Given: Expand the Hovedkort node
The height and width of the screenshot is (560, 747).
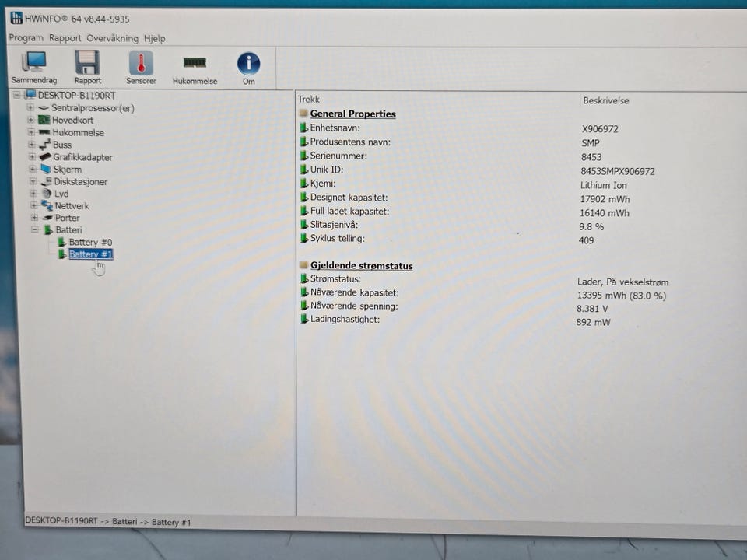Looking at the screenshot, I should [x=30, y=120].
